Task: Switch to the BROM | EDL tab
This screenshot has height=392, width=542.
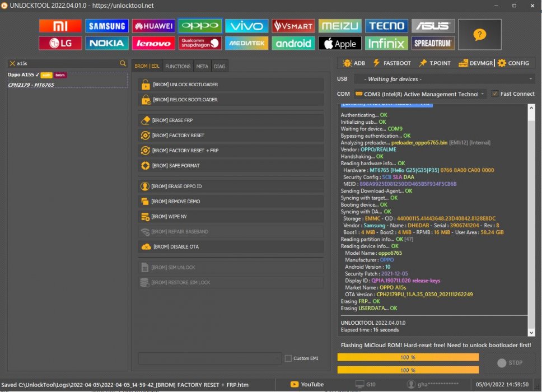Action: click(147, 66)
